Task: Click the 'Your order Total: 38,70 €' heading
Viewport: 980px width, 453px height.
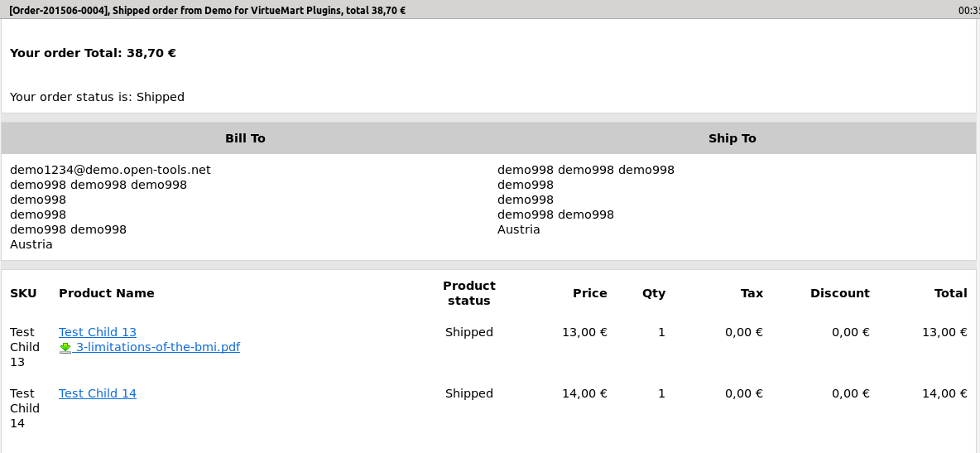Action: point(93,53)
